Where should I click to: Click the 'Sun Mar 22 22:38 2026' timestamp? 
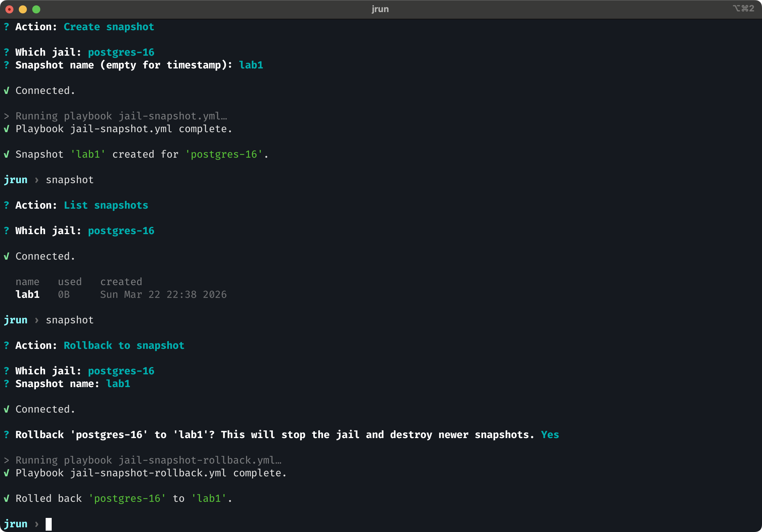163,295
